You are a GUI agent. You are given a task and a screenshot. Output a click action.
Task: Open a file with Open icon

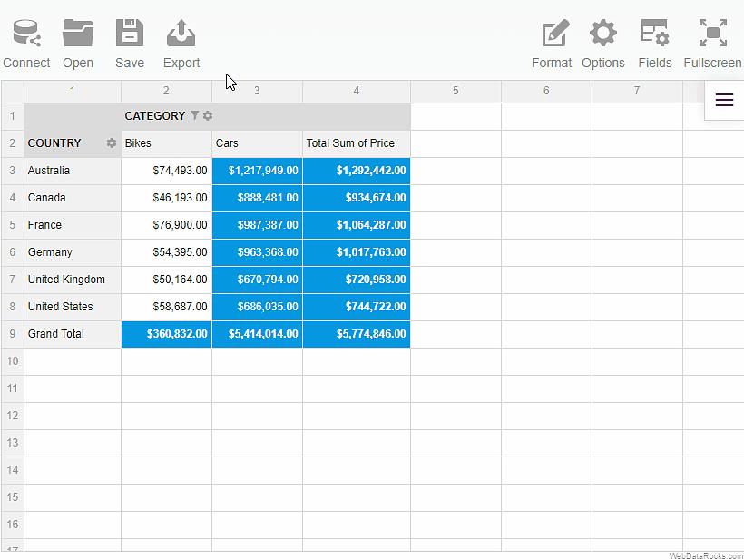point(78,34)
